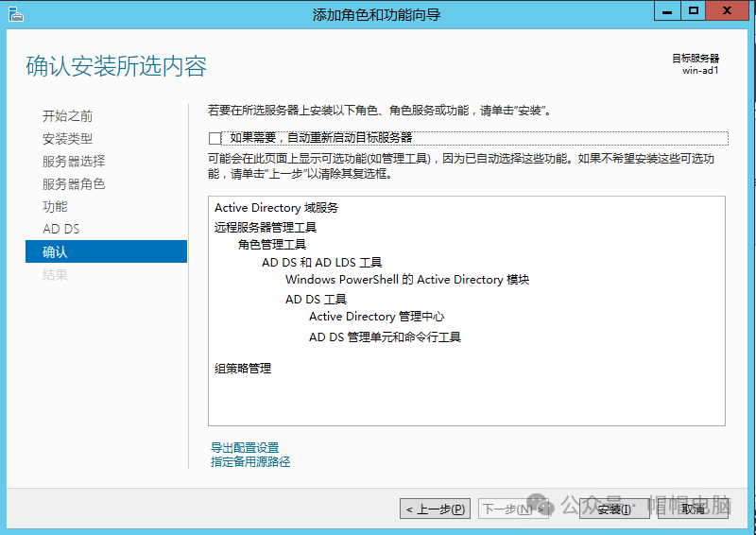
Task: Maximize the wizard window
Action: tap(694, 11)
